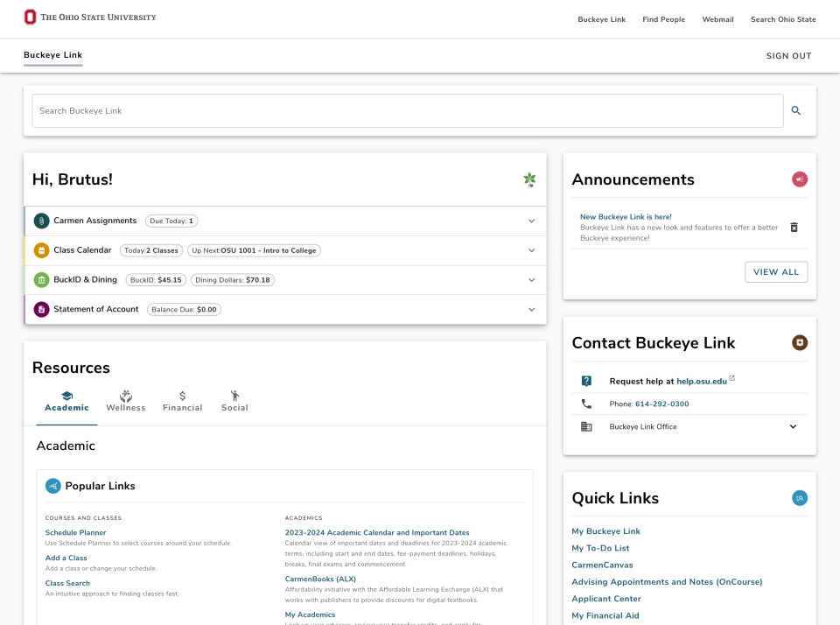Click the Popular Links blue icon
Screen dimensions: 840x625
(x=53, y=486)
